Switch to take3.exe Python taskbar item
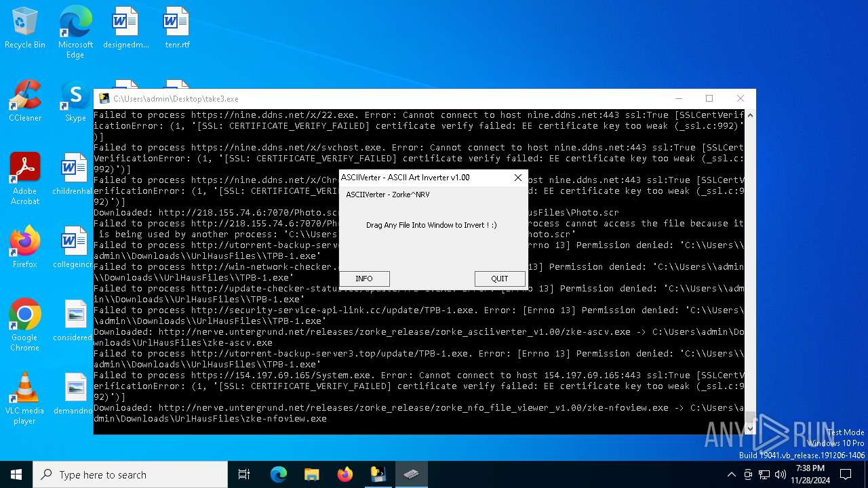Viewport: 868px width, 488px height. 378,474
